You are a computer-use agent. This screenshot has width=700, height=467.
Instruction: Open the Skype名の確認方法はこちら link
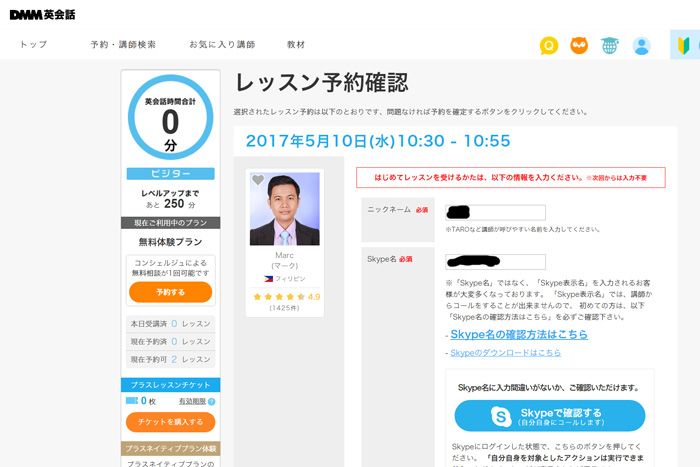click(x=519, y=334)
